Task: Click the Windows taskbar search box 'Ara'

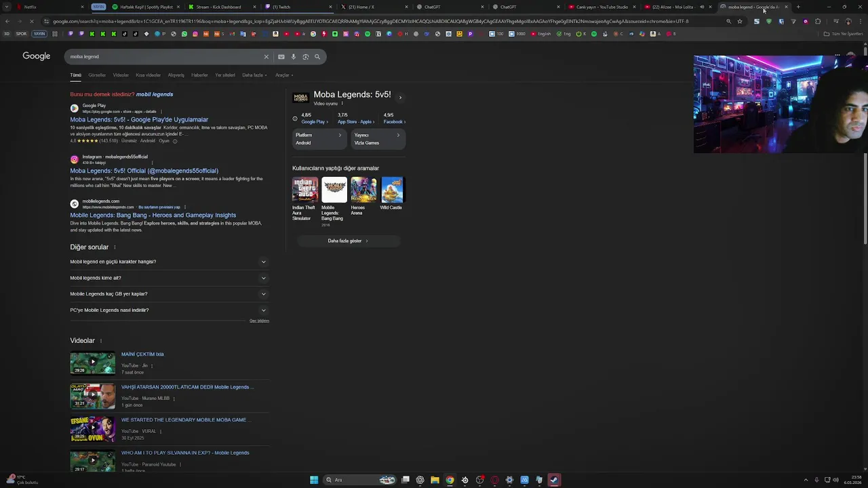Action: pos(359,480)
